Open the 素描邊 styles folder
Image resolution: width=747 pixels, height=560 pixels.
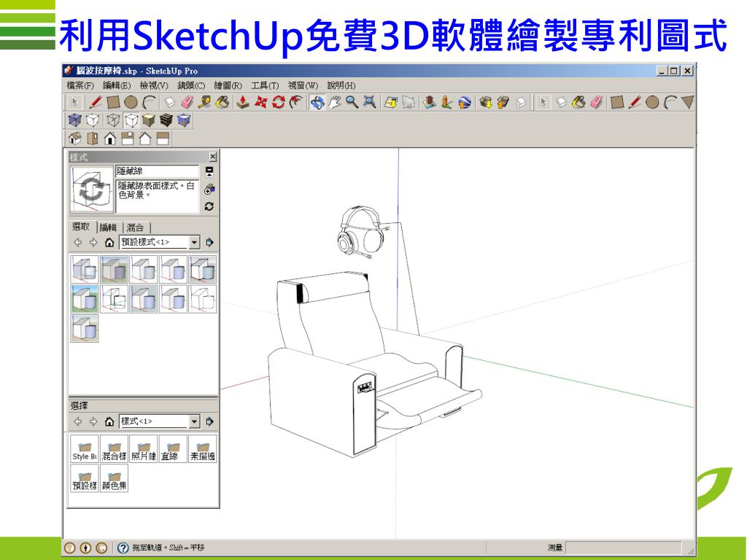click(x=203, y=448)
